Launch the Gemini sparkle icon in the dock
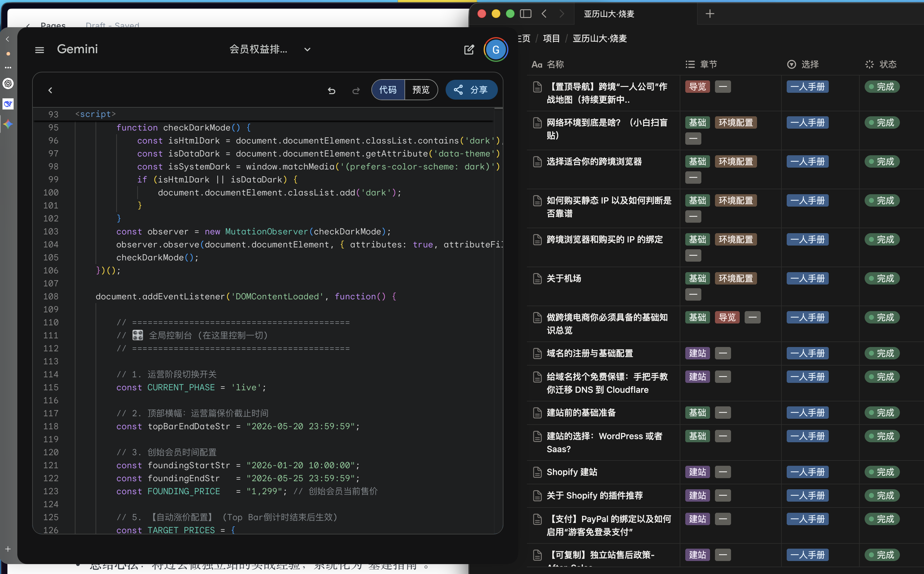Viewport: 924px width, 574px height. point(8,124)
